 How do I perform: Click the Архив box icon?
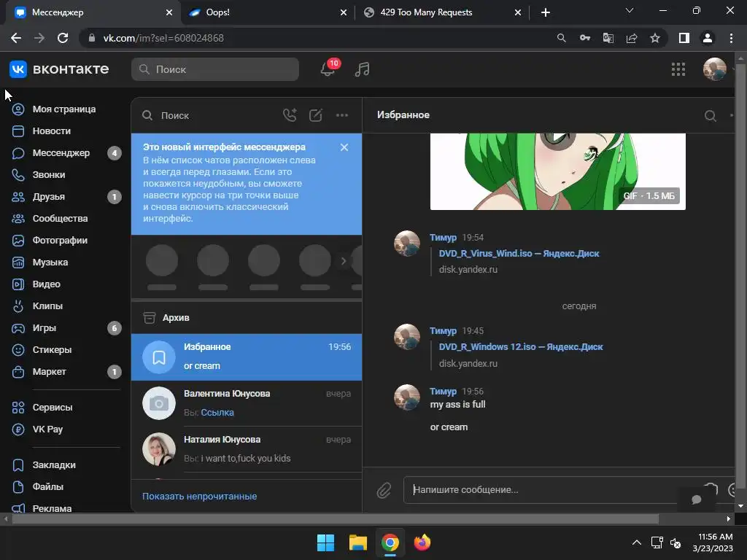[x=150, y=318]
